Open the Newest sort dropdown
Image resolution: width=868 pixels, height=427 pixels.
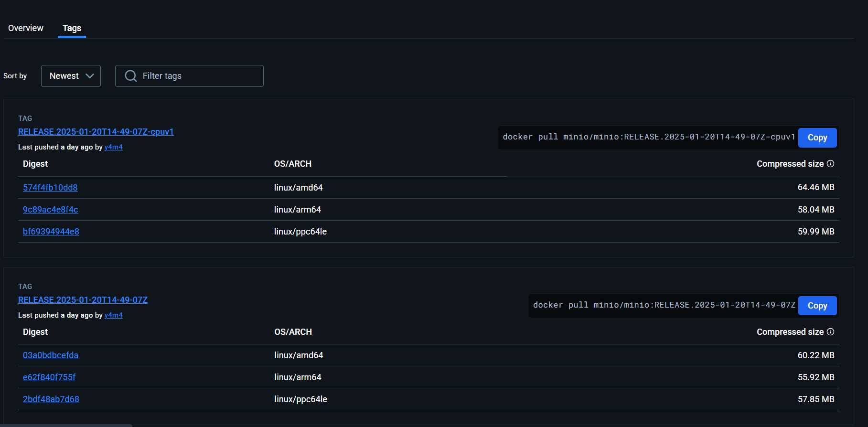(x=71, y=76)
